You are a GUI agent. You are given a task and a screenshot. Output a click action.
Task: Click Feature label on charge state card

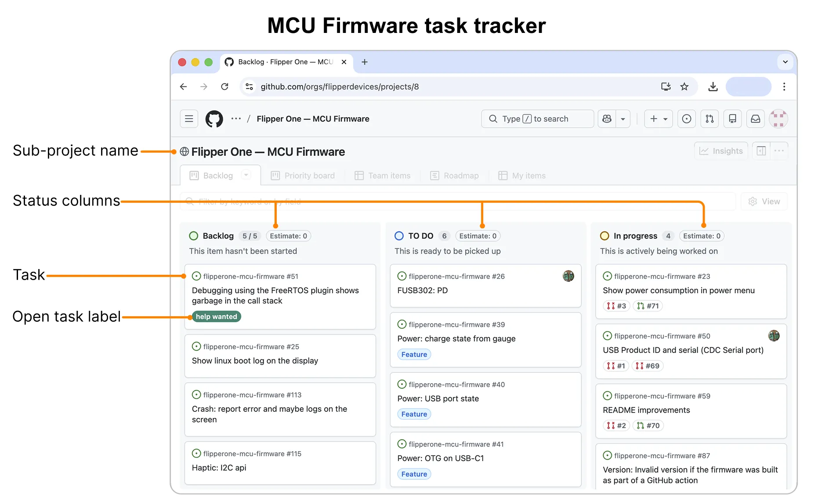tap(414, 354)
